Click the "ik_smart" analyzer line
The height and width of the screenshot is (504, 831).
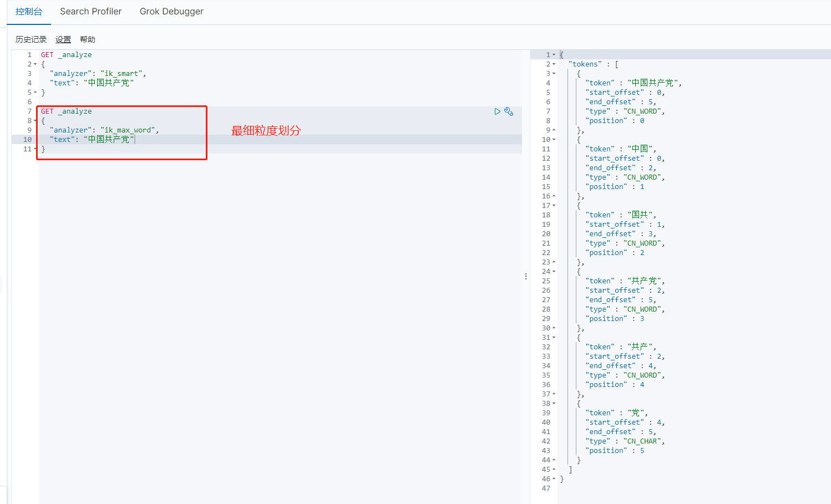pos(98,74)
